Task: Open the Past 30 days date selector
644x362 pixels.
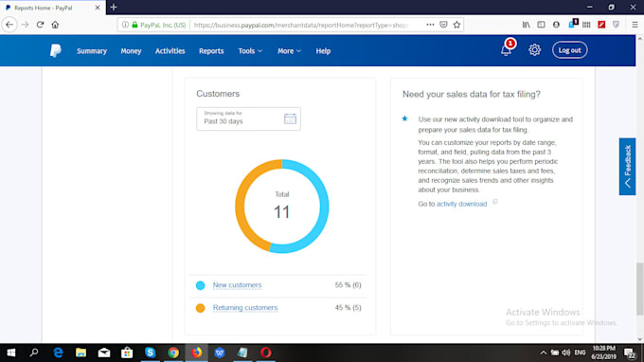Action: coord(248,118)
